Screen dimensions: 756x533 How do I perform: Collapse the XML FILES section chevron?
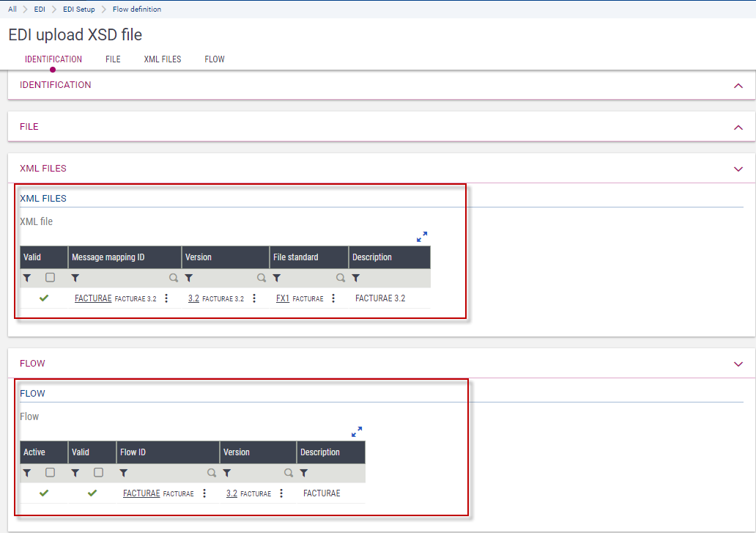point(738,169)
